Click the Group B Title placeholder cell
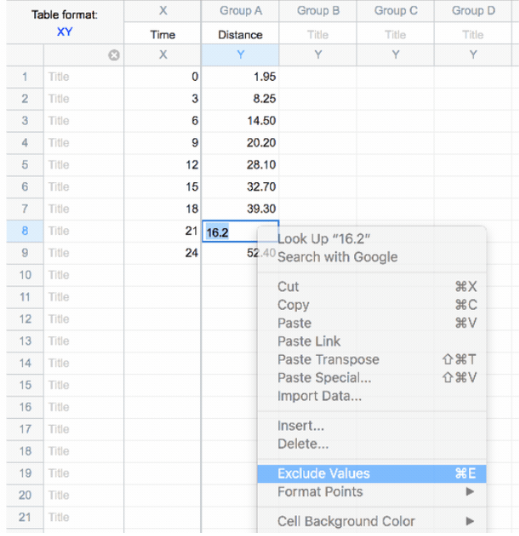The image size is (519, 536). coord(318,34)
